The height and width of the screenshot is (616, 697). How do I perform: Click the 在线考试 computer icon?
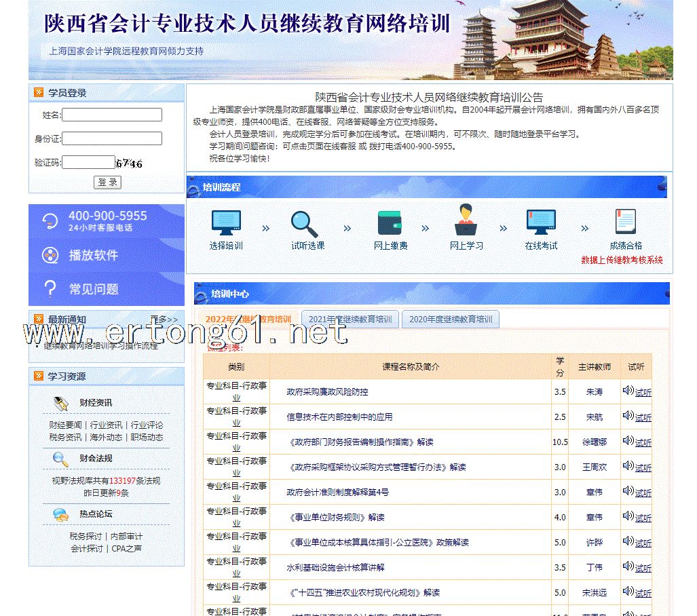[x=541, y=223]
